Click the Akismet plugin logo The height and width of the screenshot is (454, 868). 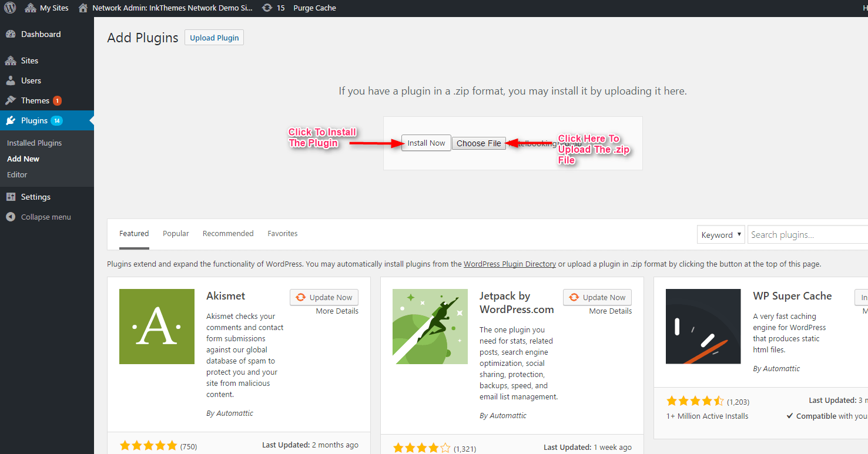point(157,327)
